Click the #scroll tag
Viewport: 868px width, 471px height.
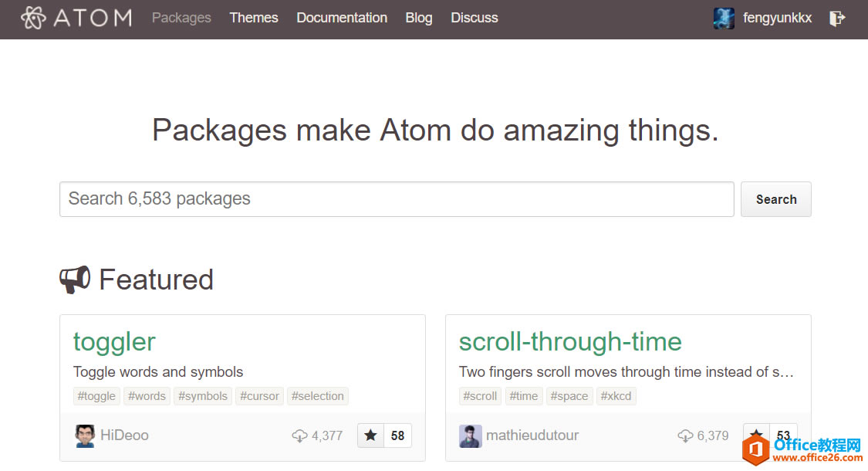point(479,395)
